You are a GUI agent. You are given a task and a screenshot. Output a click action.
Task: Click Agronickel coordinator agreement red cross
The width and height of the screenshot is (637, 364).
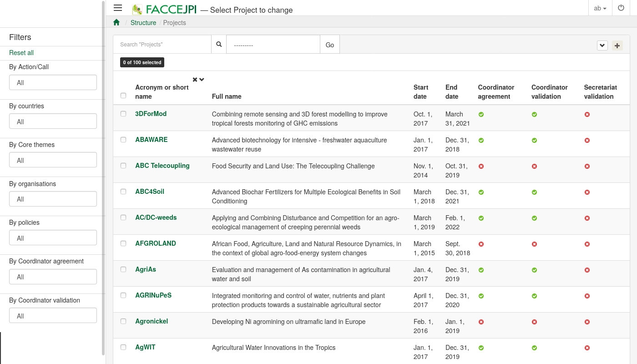tap(481, 322)
